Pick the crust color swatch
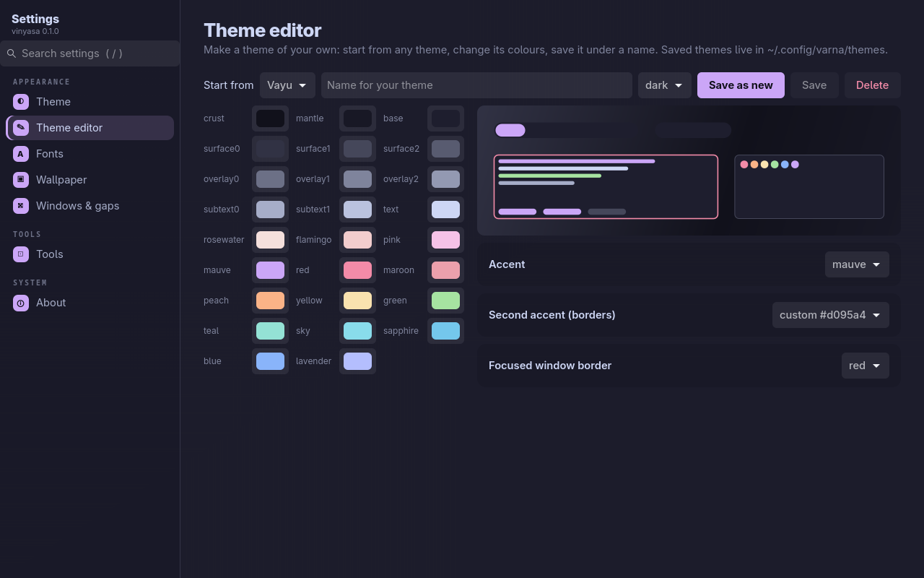 [x=270, y=118]
